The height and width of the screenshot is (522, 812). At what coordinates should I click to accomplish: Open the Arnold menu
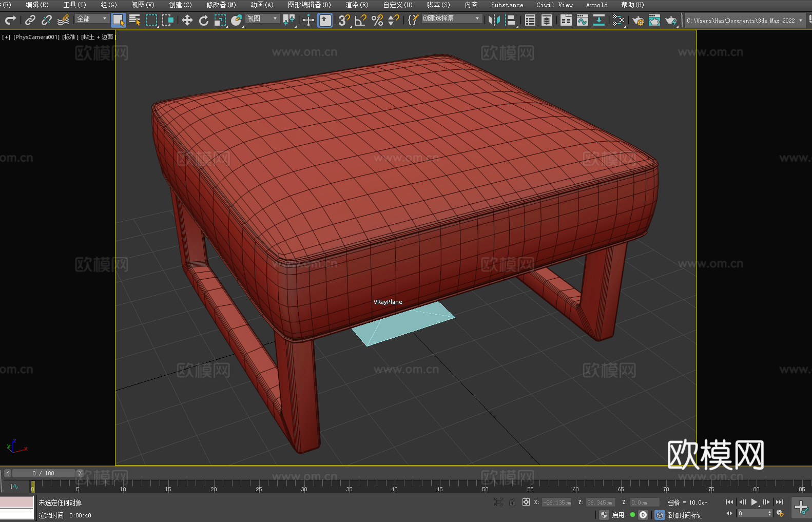[x=596, y=5]
